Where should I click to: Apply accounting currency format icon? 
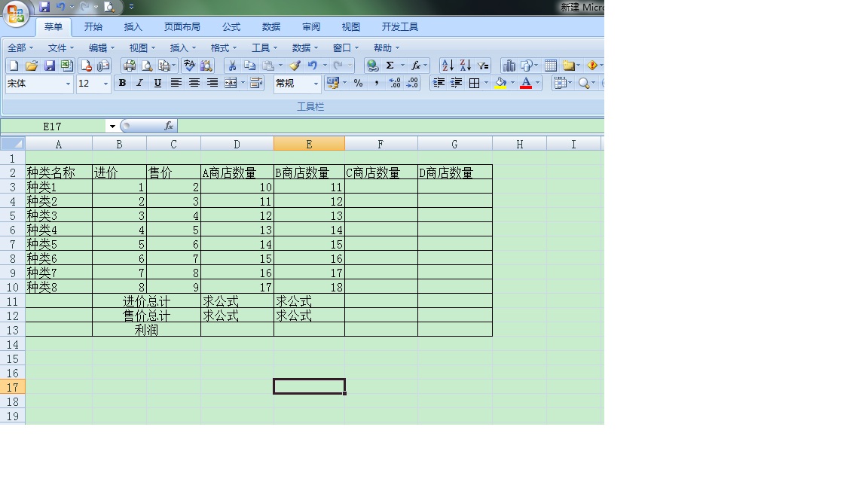333,83
